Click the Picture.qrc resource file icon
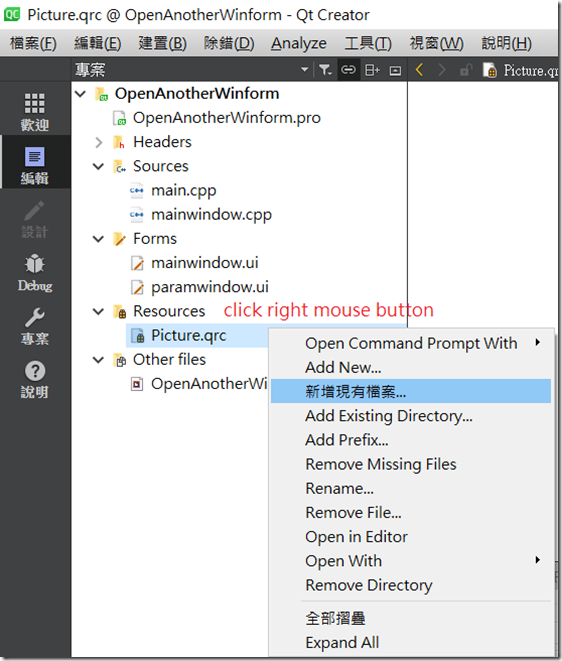This screenshot has height=661, width=562. (138, 336)
